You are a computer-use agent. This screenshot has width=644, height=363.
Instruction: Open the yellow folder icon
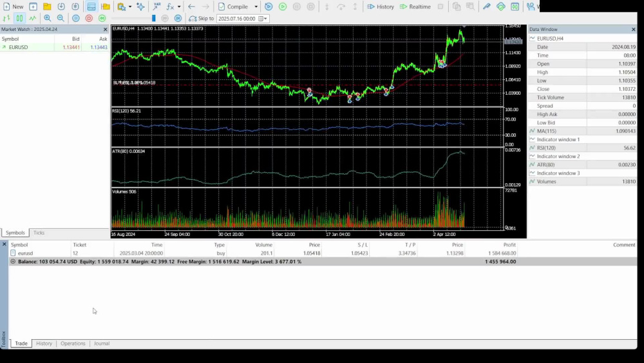coord(47,6)
